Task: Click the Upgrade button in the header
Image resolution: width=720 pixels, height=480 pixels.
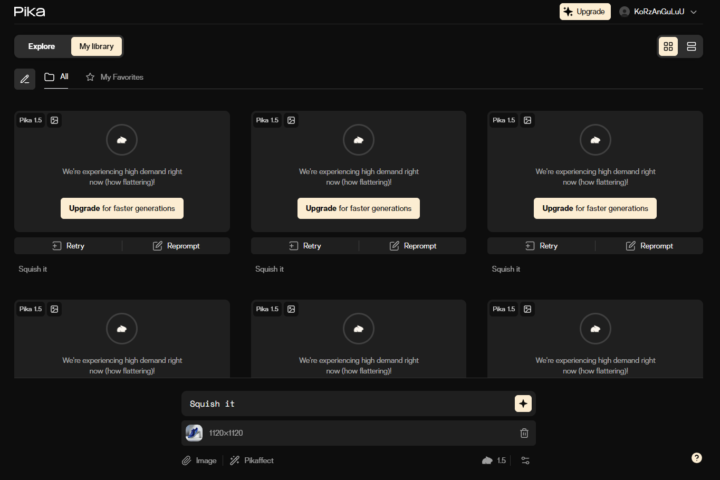Action: pyautogui.click(x=585, y=11)
